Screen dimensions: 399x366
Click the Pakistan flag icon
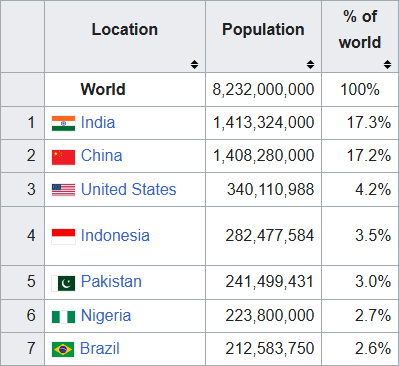pyautogui.click(x=63, y=283)
